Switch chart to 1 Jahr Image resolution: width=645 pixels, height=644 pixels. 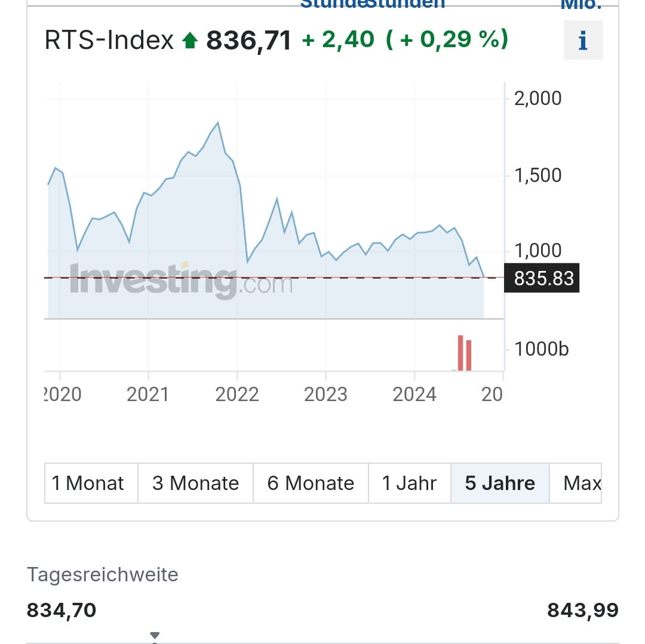point(410,483)
